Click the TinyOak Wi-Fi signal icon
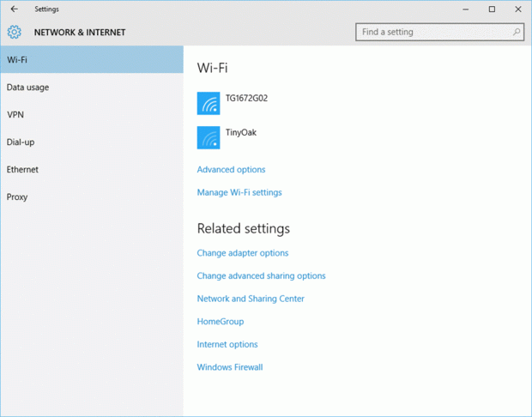Viewport: 532px width, 417px height. [209, 137]
